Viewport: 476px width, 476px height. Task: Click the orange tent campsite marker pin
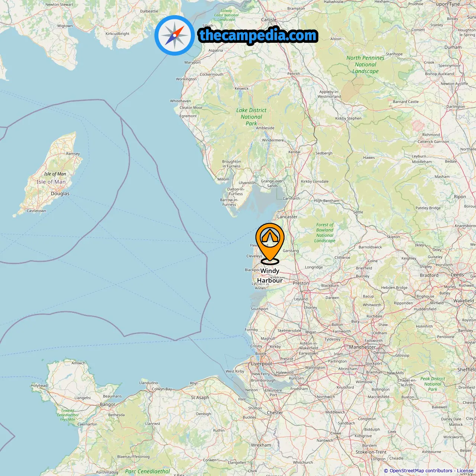[x=270, y=244]
